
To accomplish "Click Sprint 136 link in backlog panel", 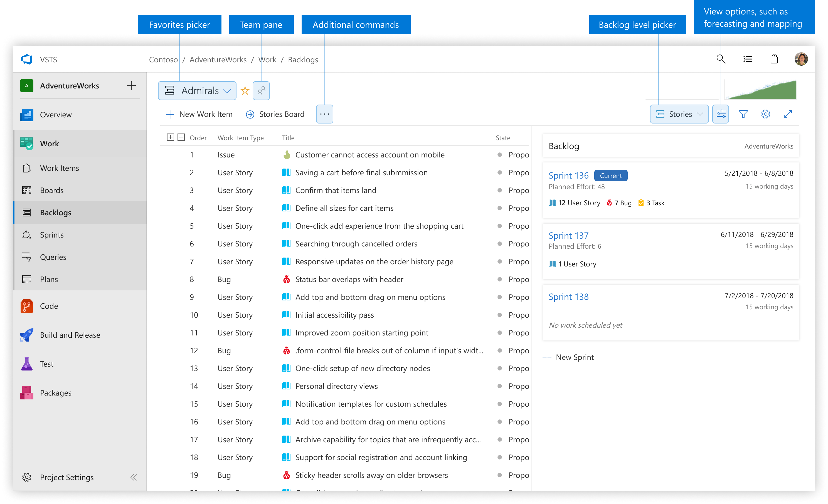I will click(568, 175).
